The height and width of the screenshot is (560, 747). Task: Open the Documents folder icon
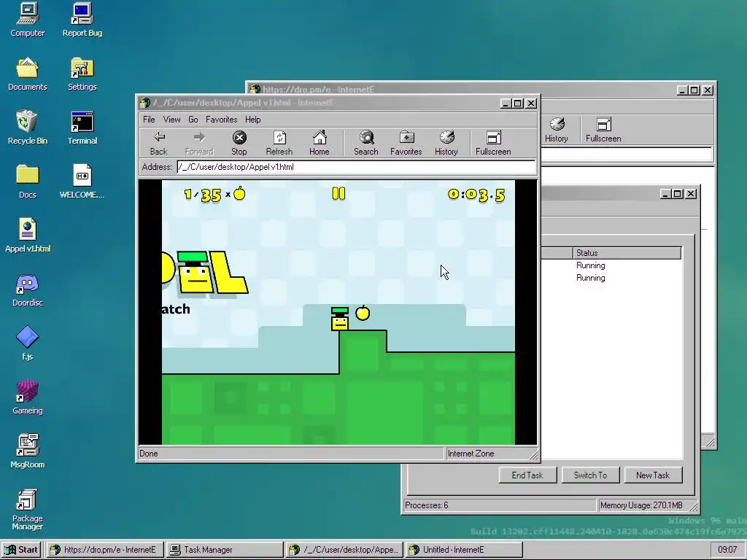pyautogui.click(x=28, y=74)
